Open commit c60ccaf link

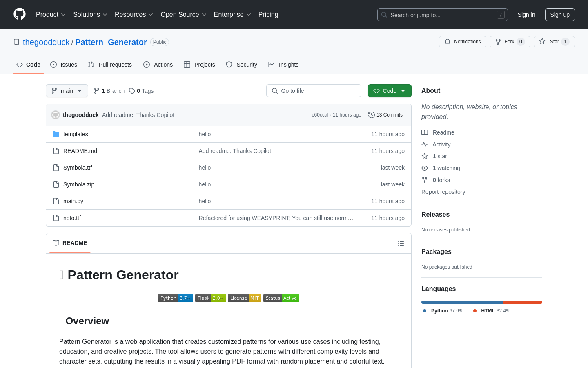320,115
